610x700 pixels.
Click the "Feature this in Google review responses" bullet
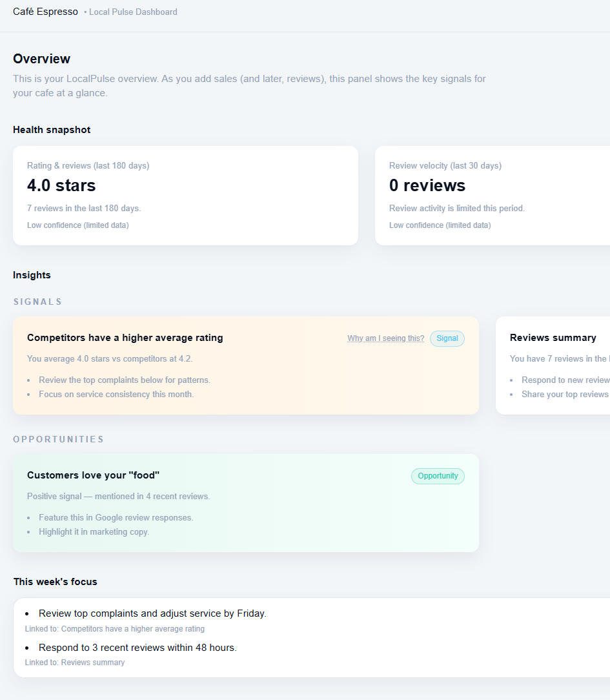point(116,518)
